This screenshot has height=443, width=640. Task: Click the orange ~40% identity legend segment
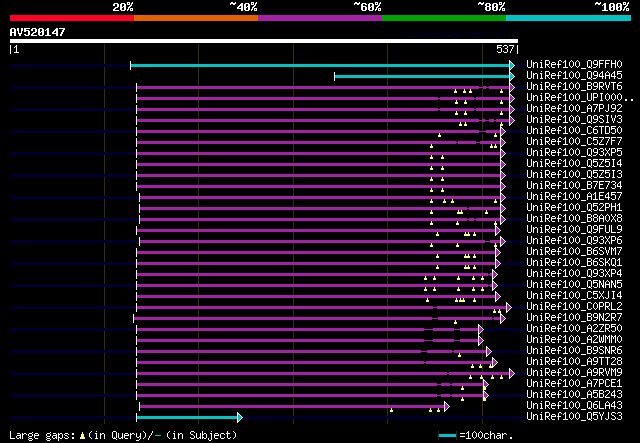(x=196, y=18)
